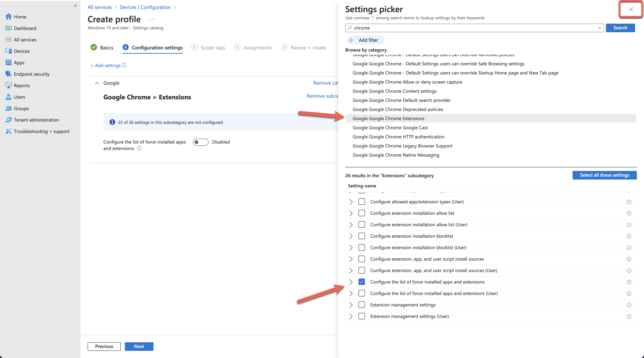Check Configure extension installation allow list

tap(362, 213)
